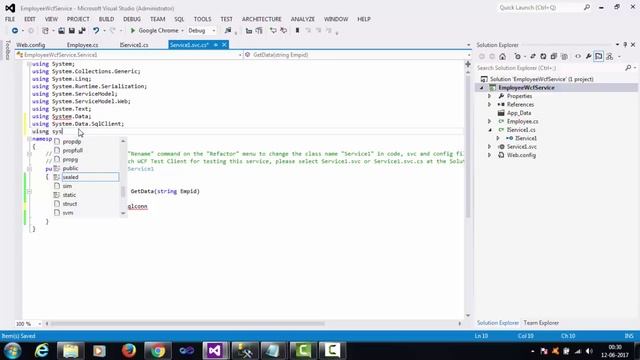The width and height of the screenshot is (640, 360).
Task: Open Google Chrome from the taskbar
Action: 158,351
